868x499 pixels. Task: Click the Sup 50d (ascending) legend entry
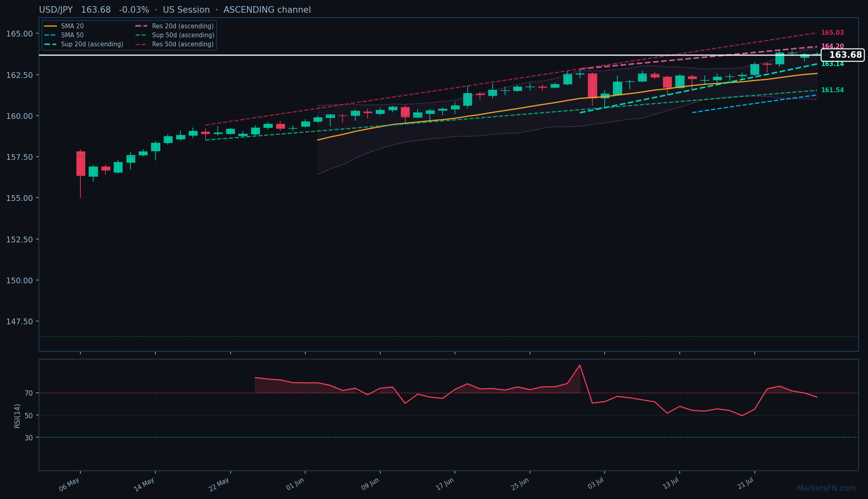[x=174, y=35]
